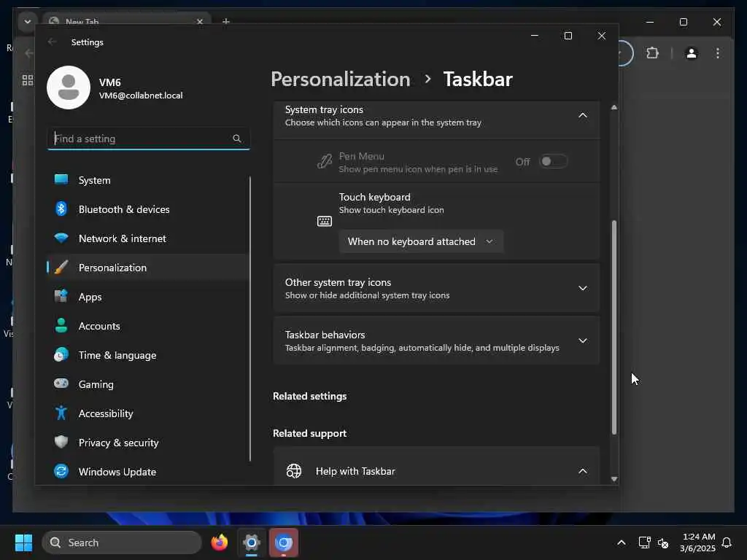Viewport: 747px width, 560px height.
Task: Click the scrollbar up arrow in Settings
Action: (614, 108)
